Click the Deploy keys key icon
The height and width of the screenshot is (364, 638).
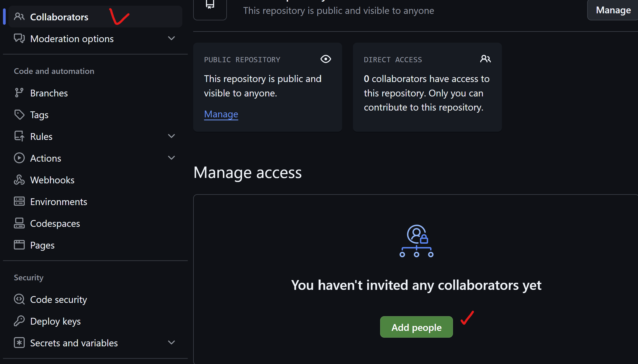(x=19, y=321)
